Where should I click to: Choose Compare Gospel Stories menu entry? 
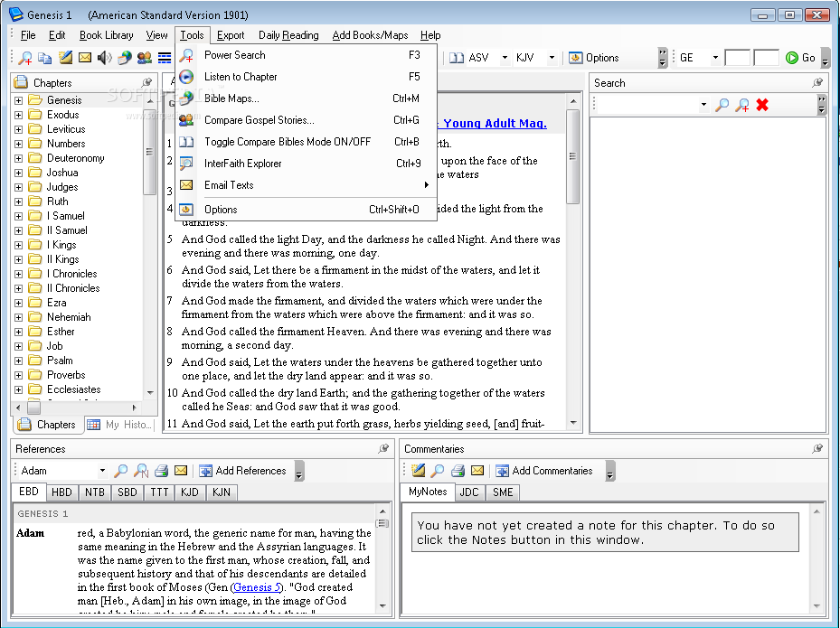(x=306, y=120)
